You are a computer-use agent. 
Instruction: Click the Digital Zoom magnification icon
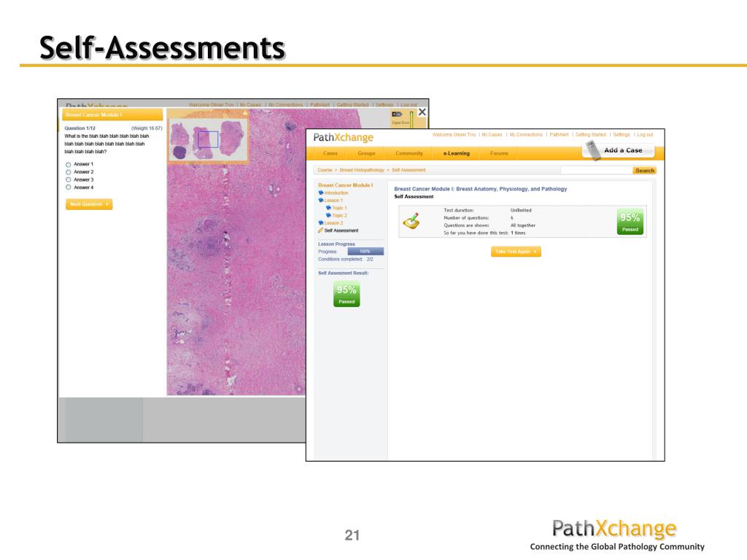click(x=397, y=114)
